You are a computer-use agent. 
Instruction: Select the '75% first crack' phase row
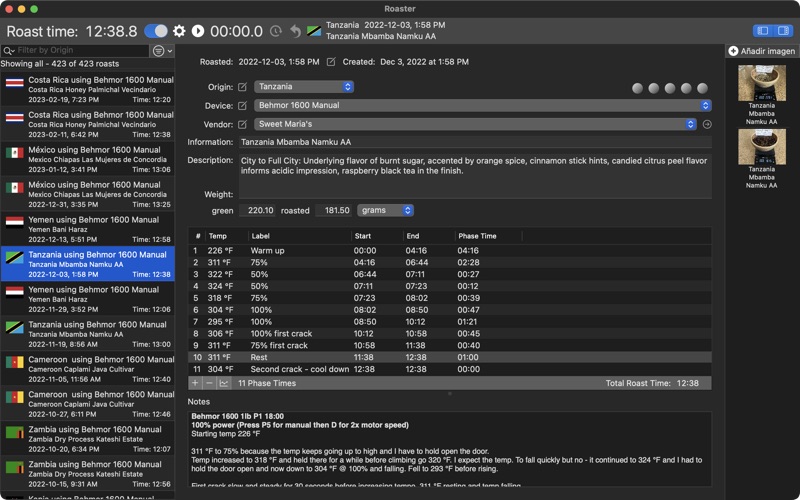449,345
